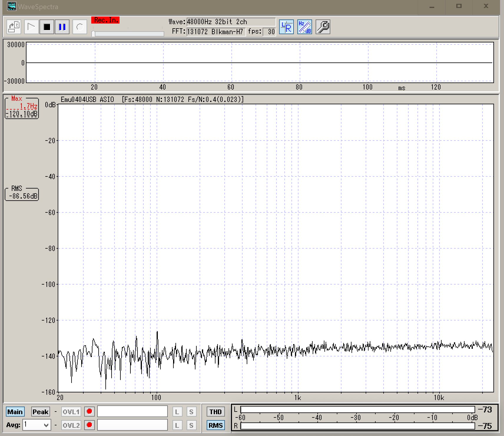The width and height of the screenshot is (504, 436).
Task: Click the S button in the OVL2 row
Action: tap(191, 425)
